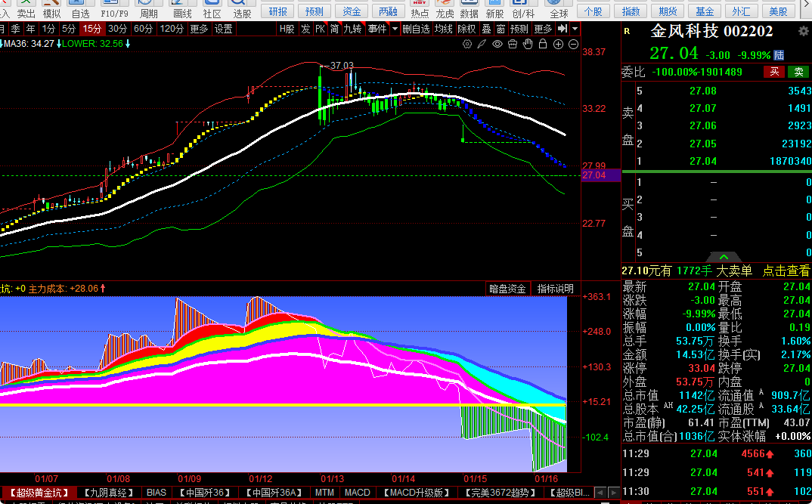Select the MACD indicator tab
812x504 pixels.
(357, 493)
